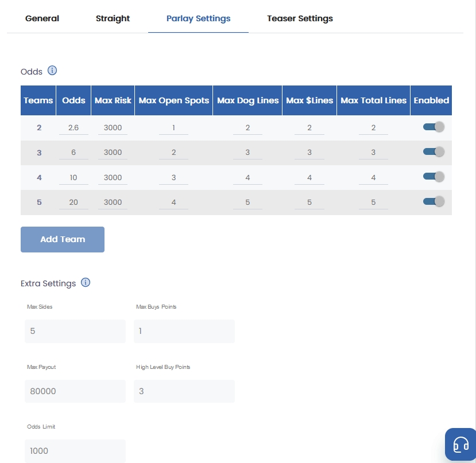Click the info icon beside Extra Settings
Screen dimensions: 476x463
point(86,283)
